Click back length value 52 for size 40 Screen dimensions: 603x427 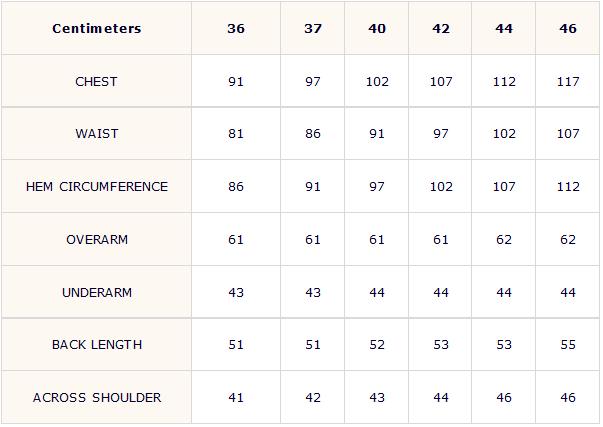pyautogui.click(x=377, y=345)
